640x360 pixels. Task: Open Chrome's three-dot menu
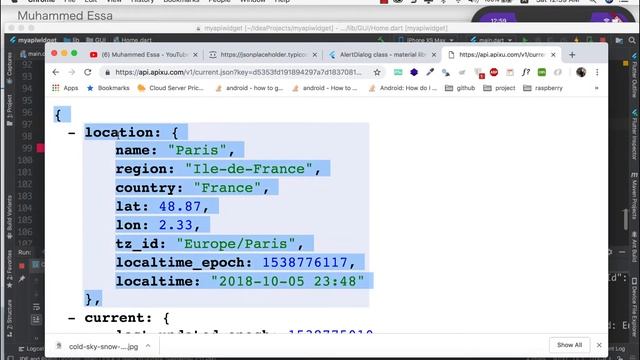(x=597, y=72)
